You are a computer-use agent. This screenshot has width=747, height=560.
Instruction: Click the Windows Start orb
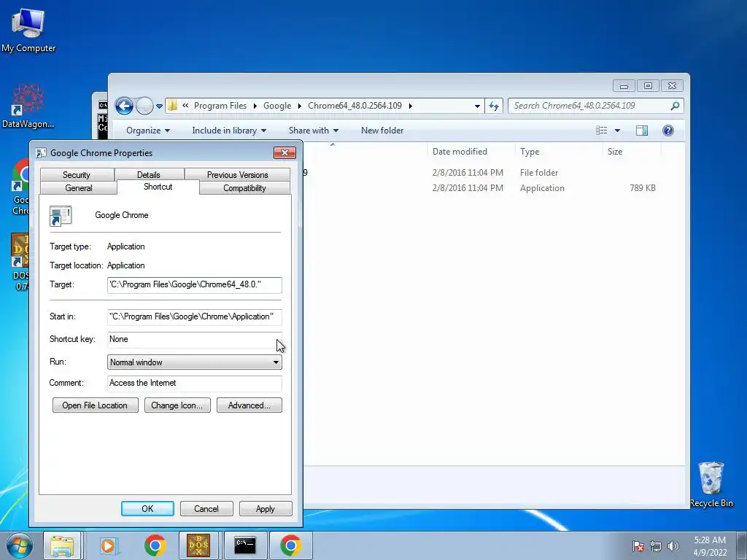pyautogui.click(x=19, y=545)
